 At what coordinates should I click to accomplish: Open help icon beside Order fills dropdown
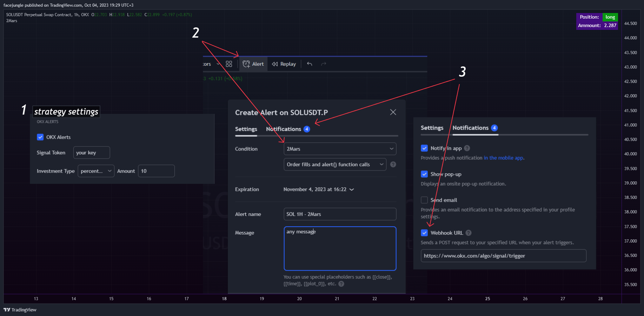(393, 165)
